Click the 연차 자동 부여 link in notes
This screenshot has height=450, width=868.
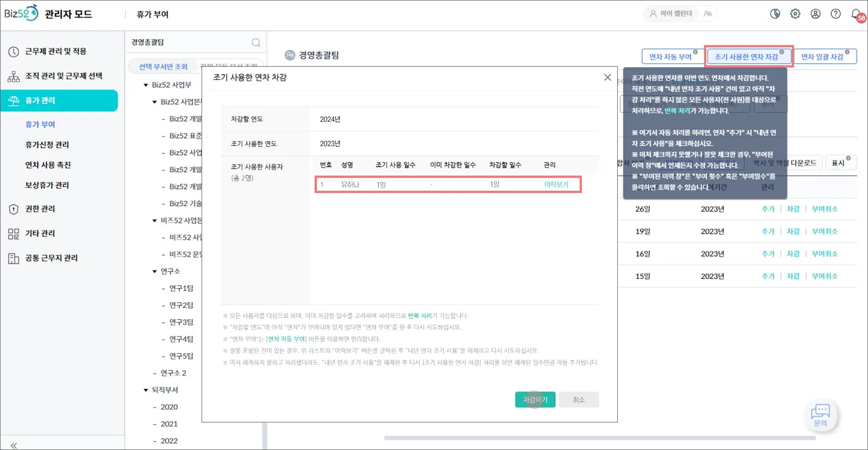coord(286,339)
